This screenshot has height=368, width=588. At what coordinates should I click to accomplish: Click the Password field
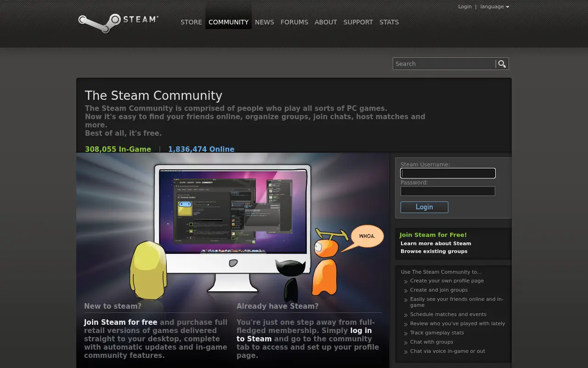(448, 191)
